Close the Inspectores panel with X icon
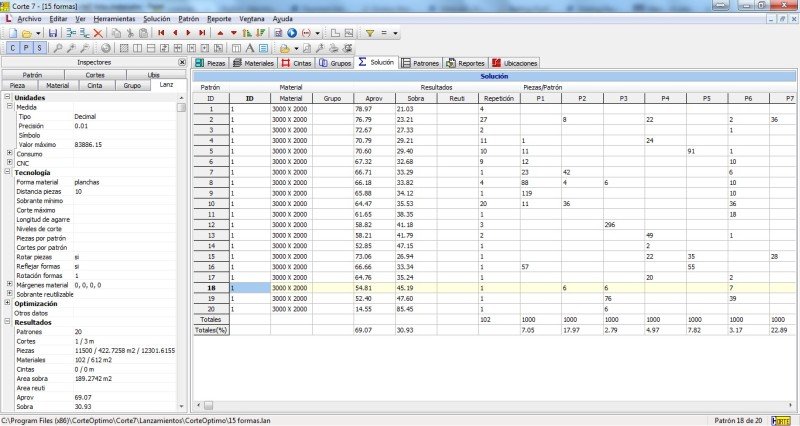 (x=183, y=62)
